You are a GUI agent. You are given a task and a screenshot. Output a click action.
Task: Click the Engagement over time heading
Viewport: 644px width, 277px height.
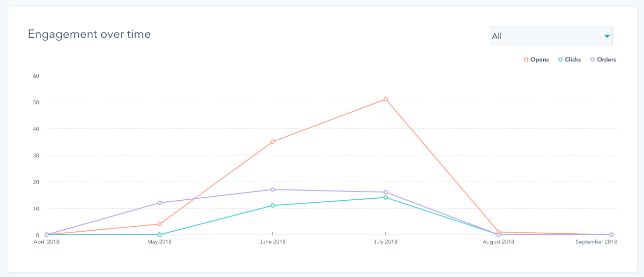pos(89,34)
